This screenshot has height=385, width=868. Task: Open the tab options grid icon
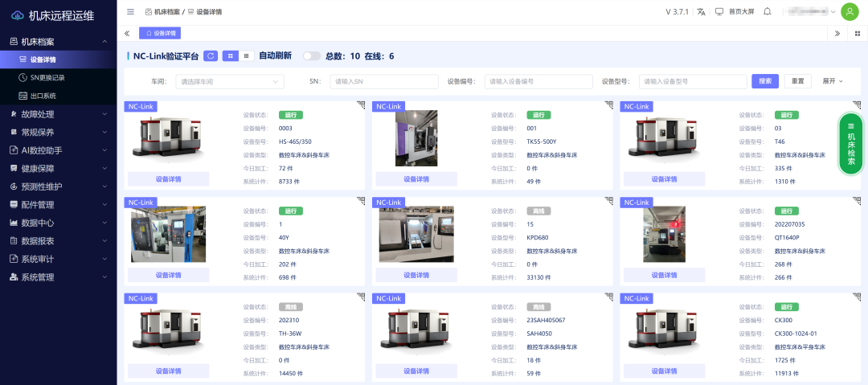858,34
